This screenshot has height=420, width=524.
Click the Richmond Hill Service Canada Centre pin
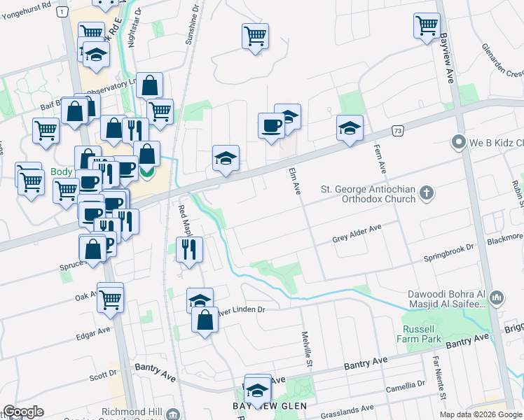click(x=172, y=413)
